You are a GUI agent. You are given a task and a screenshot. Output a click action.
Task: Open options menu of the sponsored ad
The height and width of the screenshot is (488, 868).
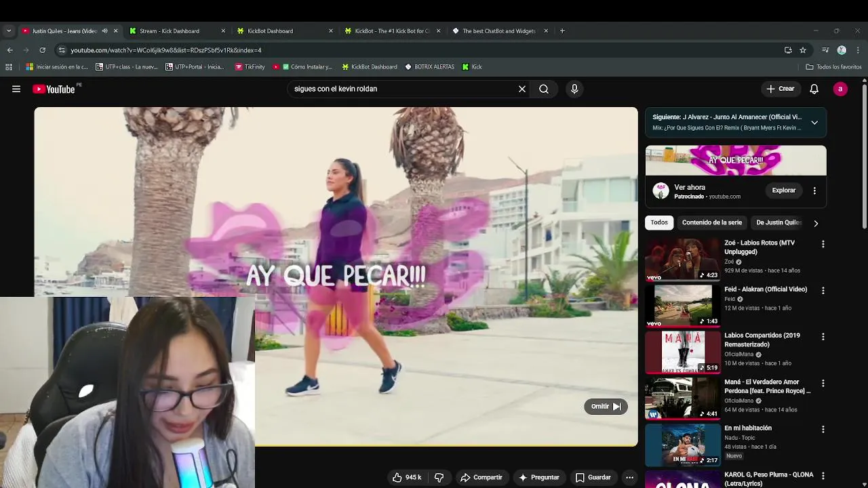(x=814, y=190)
